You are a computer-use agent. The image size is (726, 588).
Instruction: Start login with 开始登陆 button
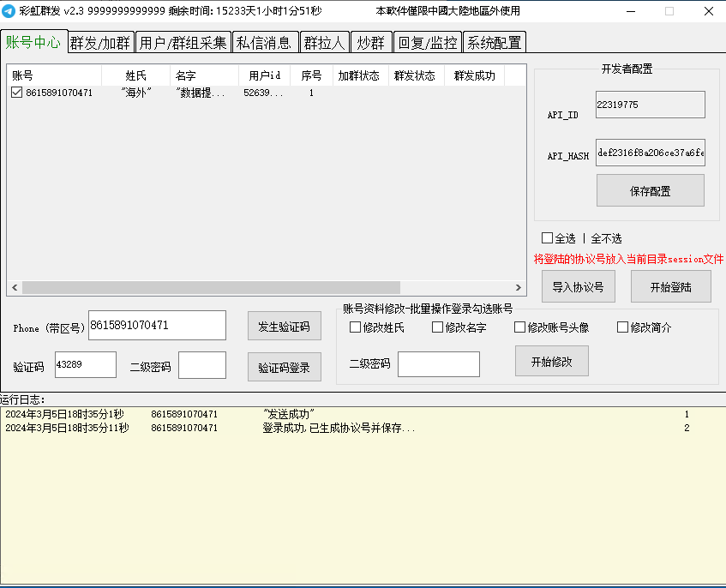coord(670,287)
